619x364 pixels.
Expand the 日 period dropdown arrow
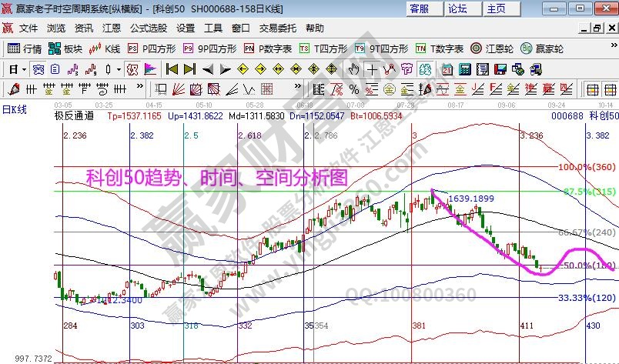(24, 68)
